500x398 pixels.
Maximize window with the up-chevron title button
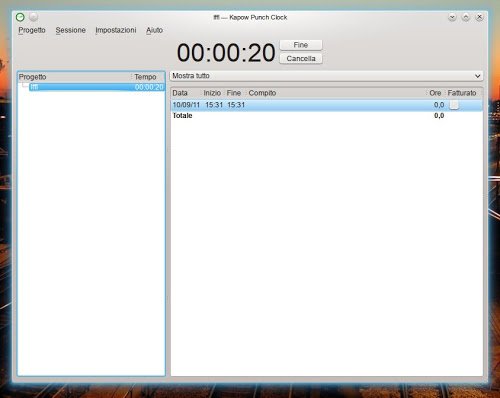pos(466,17)
